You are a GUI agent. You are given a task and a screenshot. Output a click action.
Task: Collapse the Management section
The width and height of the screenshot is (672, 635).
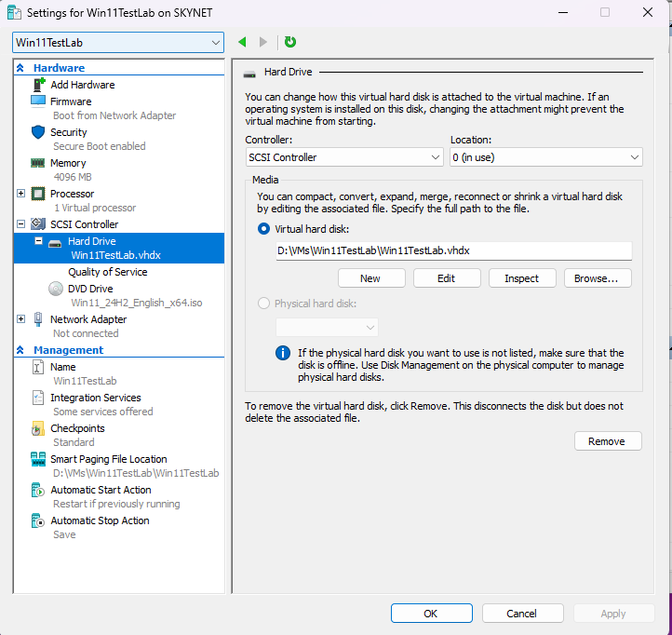(x=20, y=350)
